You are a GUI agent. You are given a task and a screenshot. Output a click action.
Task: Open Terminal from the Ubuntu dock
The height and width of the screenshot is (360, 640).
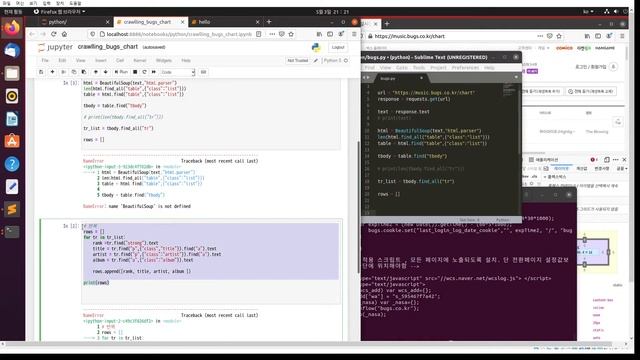[12, 232]
